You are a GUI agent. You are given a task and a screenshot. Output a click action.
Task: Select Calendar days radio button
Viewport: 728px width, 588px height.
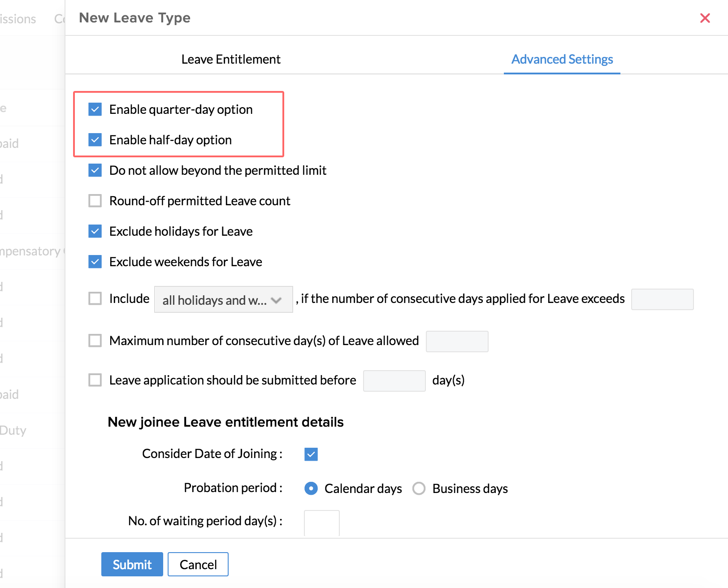[x=311, y=489]
